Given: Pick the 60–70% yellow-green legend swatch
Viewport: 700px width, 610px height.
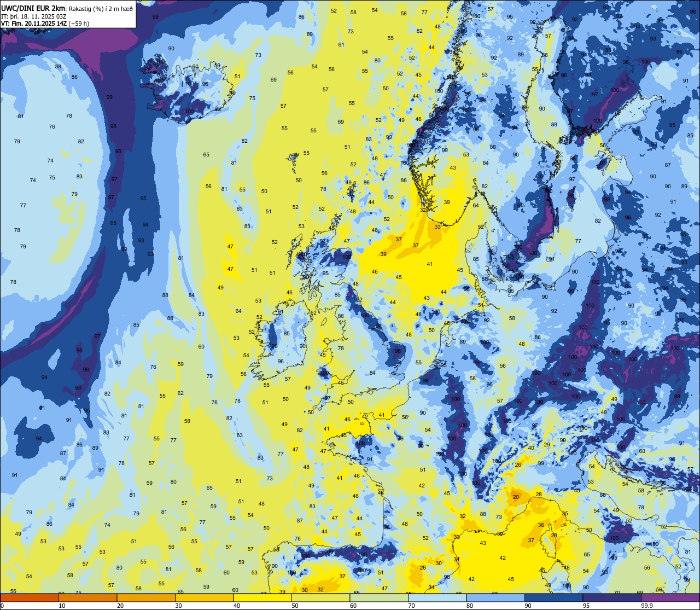Looking at the screenshot, I should tap(379, 597).
